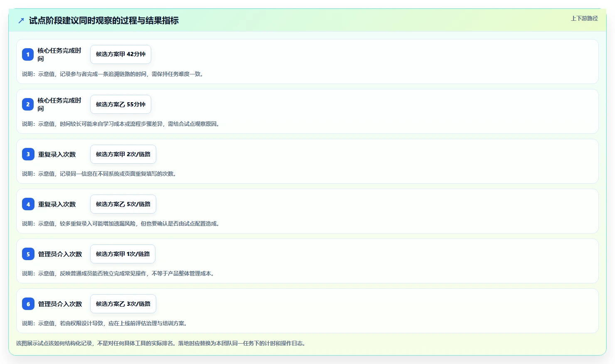The width and height of the screenshot is (615, 364).
Task: Click the 候选方案乙 5次/链路 chip
Action: (123, 204)
